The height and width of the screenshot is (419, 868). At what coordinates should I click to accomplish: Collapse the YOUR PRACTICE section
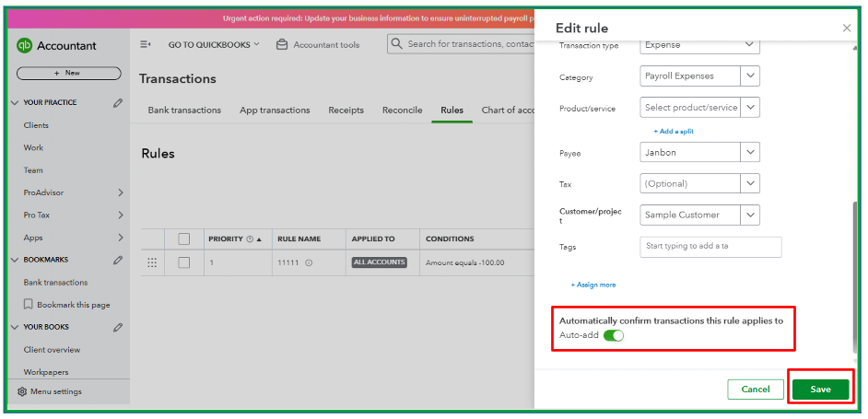pos(15,103)
